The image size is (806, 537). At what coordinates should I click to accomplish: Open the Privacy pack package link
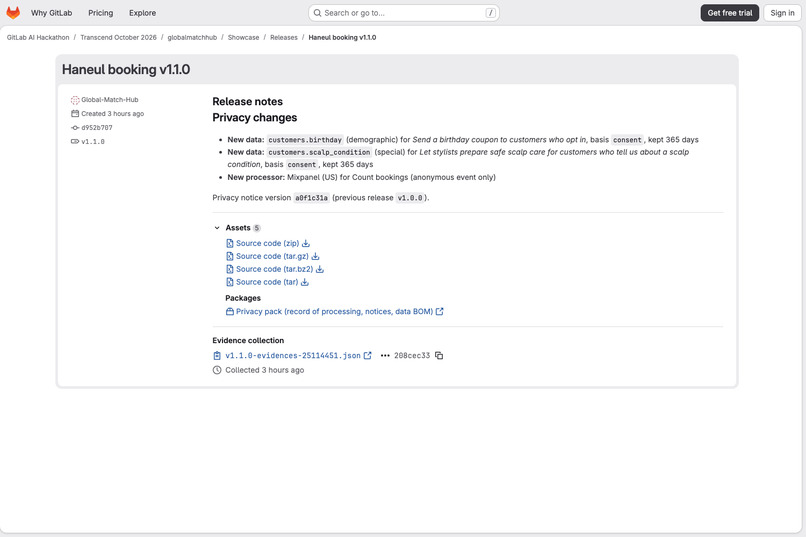click(x=334, y=311)
